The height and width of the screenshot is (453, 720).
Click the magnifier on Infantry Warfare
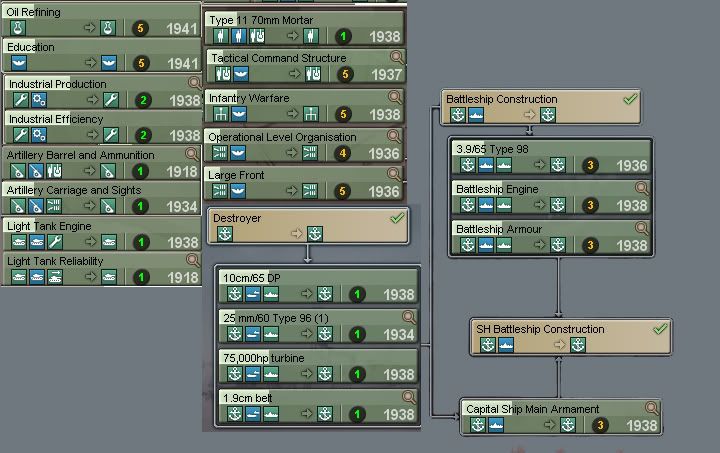coord(393,97)
